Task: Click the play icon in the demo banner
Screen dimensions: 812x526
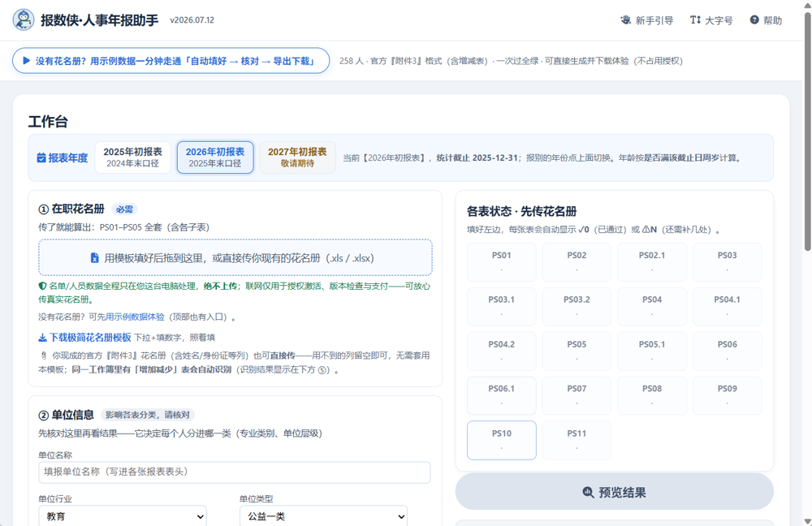Action: (27, 61)
